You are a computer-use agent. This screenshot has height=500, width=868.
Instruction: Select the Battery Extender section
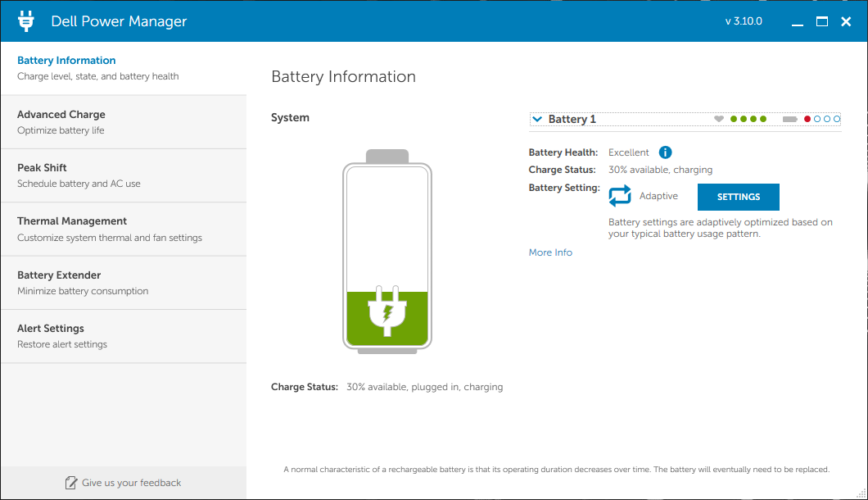pos(123,283)
